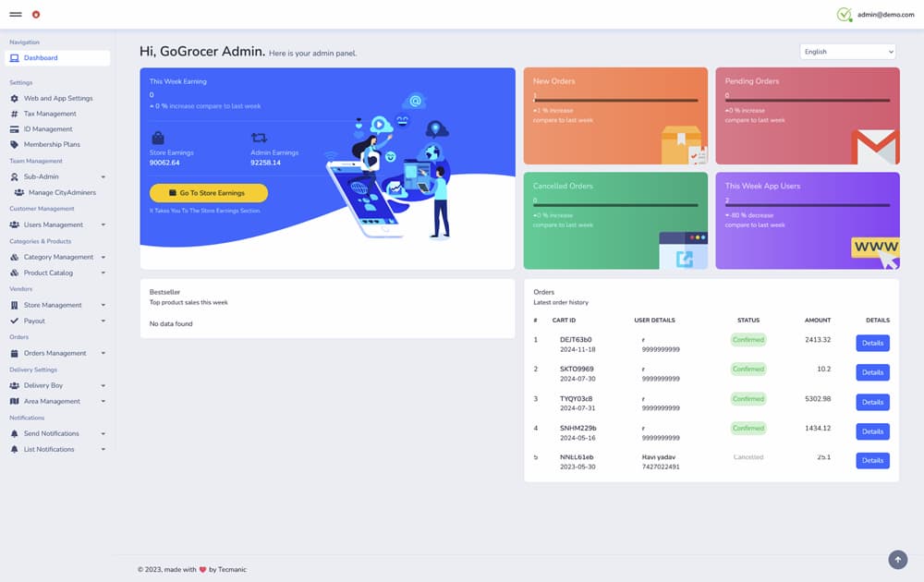Image resolution: width=924 pixels, height=582 pixels.
Task: Expand the Orders Management submenu arrow
Action: (x=103, y=354)
